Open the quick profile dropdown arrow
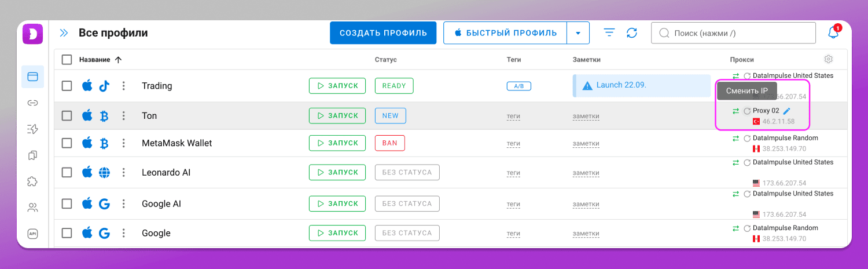This screenshot has height=269, width=868. [x=578, y=33]
